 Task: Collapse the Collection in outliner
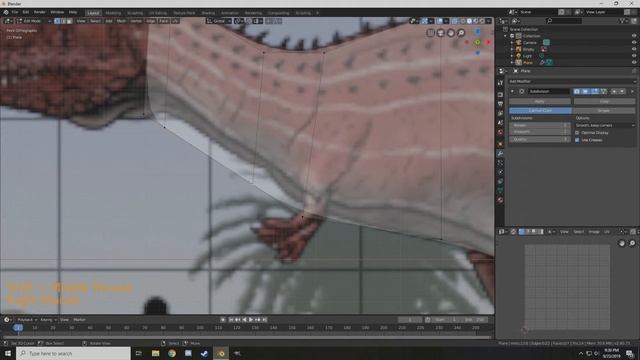pos(505,36)
